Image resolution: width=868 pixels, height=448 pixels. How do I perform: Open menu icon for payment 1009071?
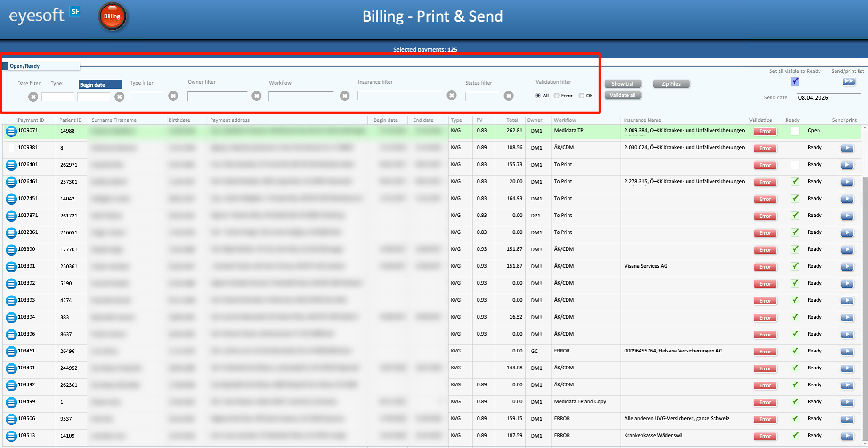pyautogui.click(x=11, y=132)
